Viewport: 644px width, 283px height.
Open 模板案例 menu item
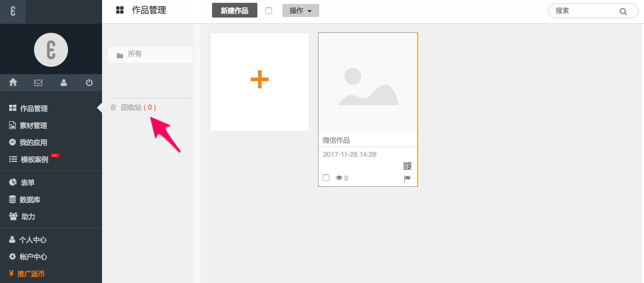pyautogui.click(x=34, y=160)
